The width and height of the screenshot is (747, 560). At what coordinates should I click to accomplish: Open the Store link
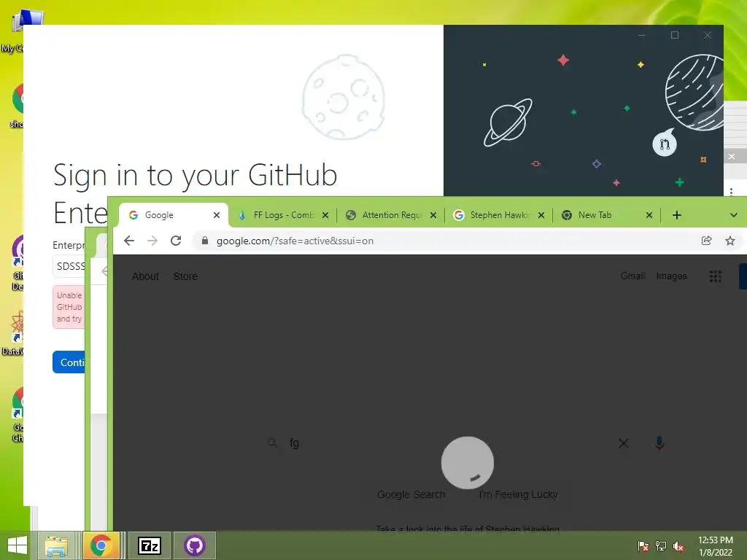[185, 276]
